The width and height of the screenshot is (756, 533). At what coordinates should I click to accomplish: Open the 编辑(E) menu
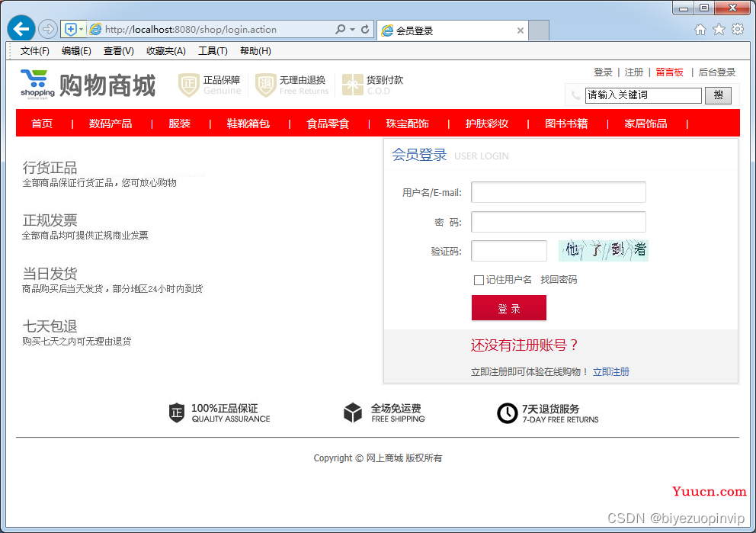(76, 50)
